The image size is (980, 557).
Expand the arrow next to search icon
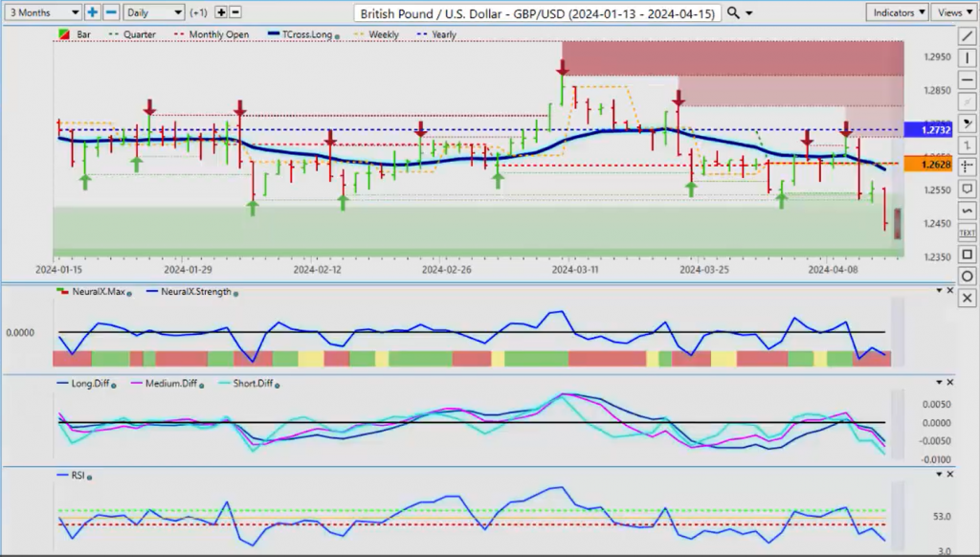pos(749,13)
